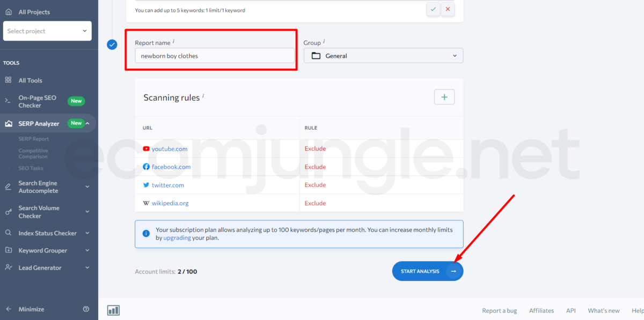Click the help question mark icon in sidebar
Image resolution: width=644 pixels, height=320 pixels.
coord(86,309)
